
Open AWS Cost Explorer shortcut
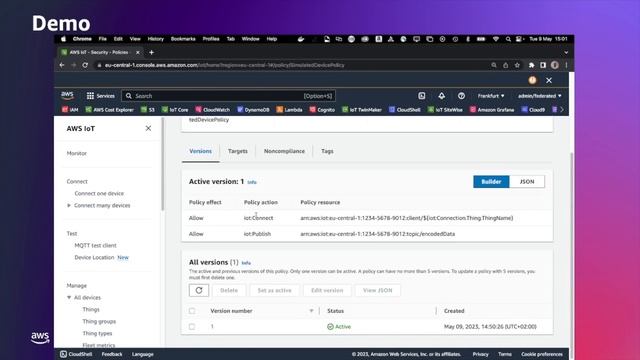click(x=109, y=110)
